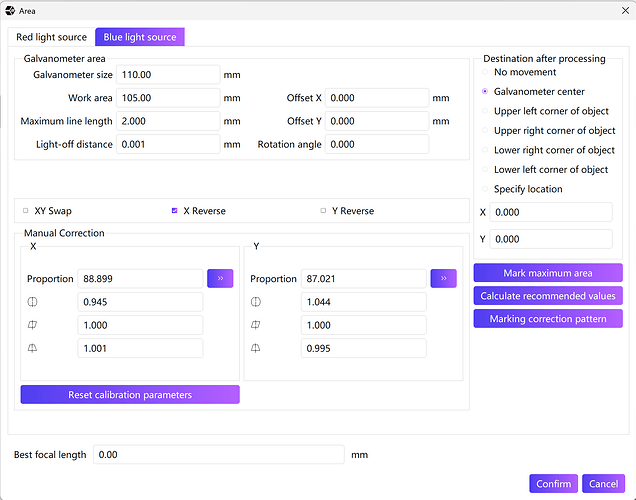Click Y parallelogram field showing 1.000
This screenshot has height=500, width=636.
coord(364,325)
